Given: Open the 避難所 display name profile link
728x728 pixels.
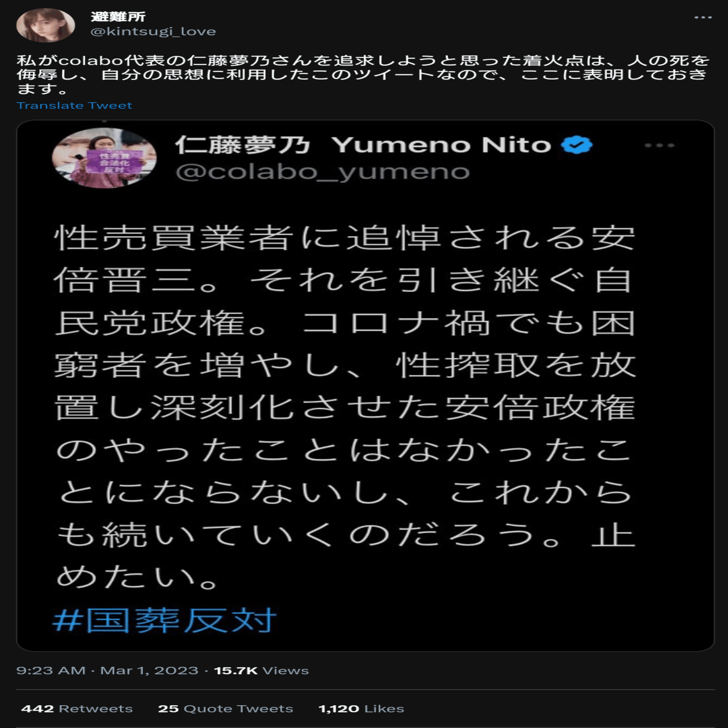Looking at the screenshot, I should pos(118,17).
